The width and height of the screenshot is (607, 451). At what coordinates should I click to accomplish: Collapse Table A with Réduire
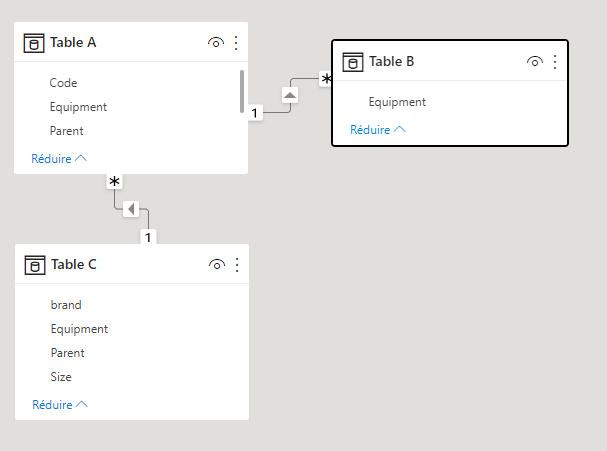point(59,159)
